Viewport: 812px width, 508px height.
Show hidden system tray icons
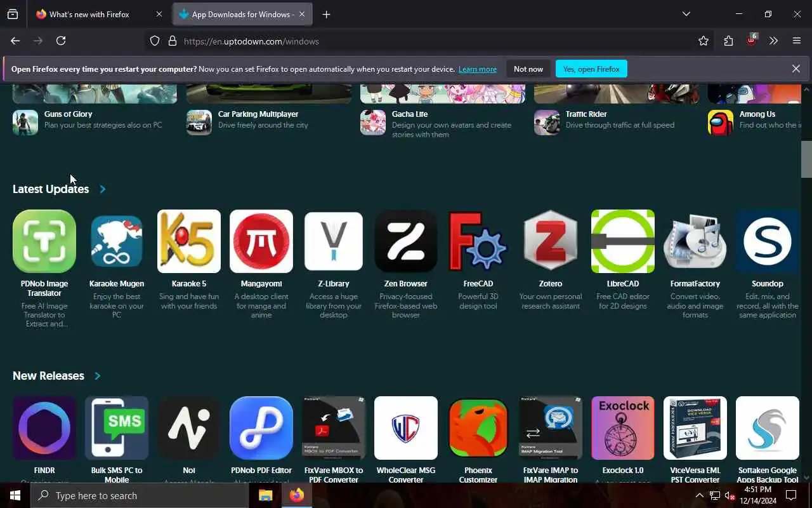(699, 495)
